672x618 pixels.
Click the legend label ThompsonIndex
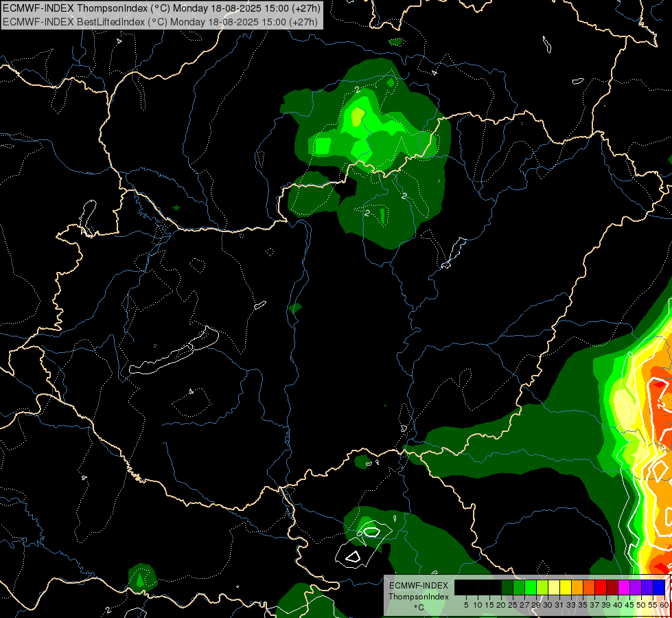pyautogui.click(x=419, y=597)
